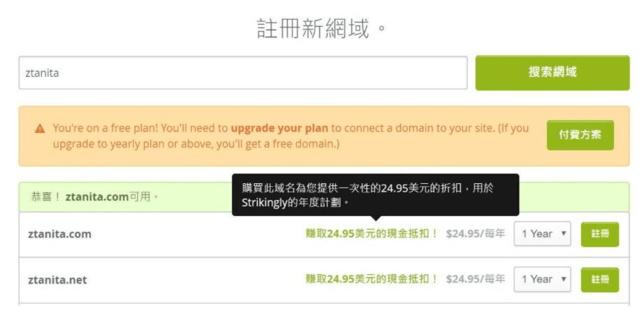Follow the 'upgrade your plan' link
Screen dimensions: 644x314
[x=279, y=128]
